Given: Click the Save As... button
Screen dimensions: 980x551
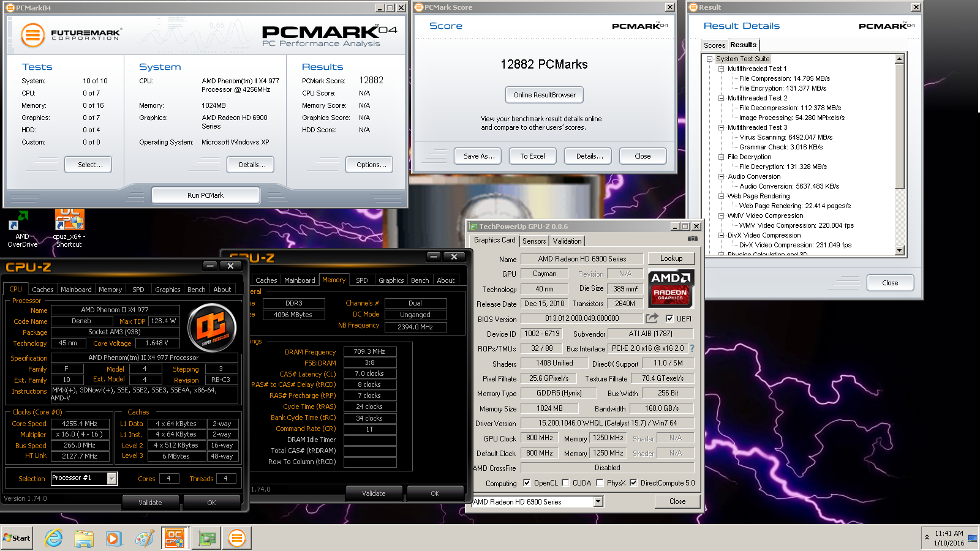Looking at the screenshot, I should [478, 156].
